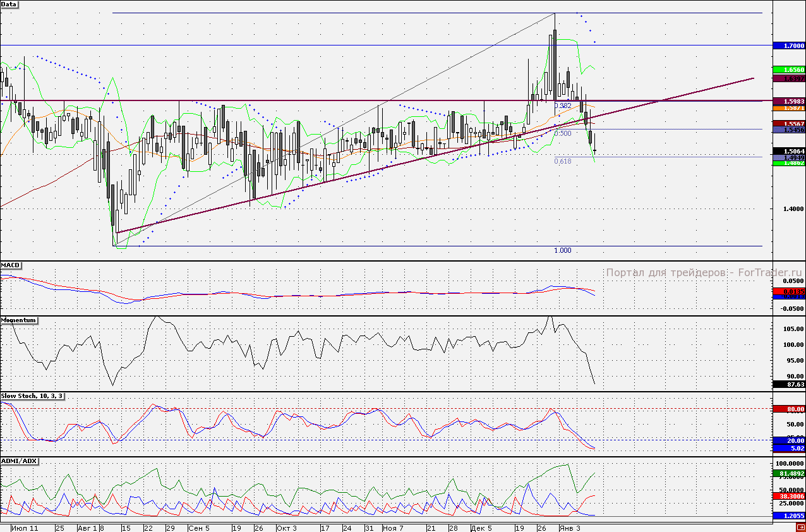The image size is (806, 532).
Task: Select the green ADX value tag 81.4892
Action: pos(789,473)
